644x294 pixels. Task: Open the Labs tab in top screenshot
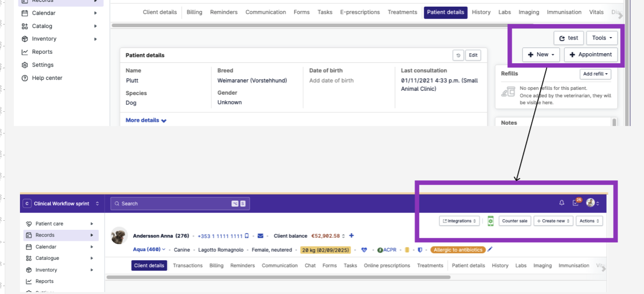(504, 12)
